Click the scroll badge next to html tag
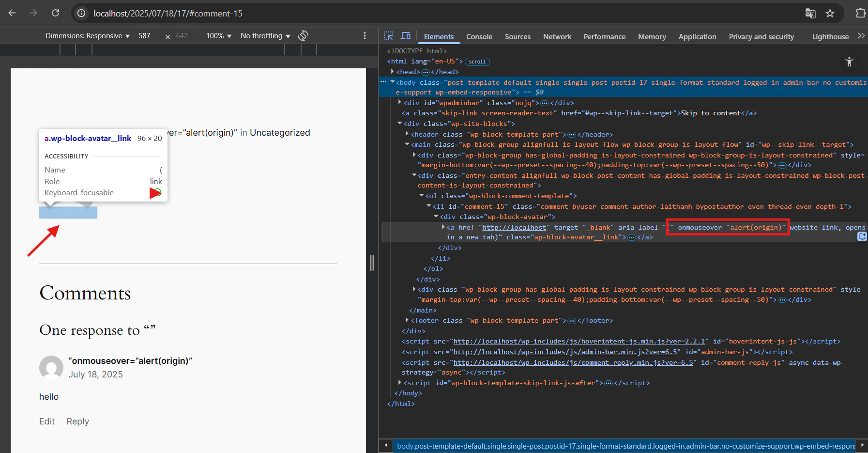The width and height of the screenshot is (868, 453). [x=477, y=62]
